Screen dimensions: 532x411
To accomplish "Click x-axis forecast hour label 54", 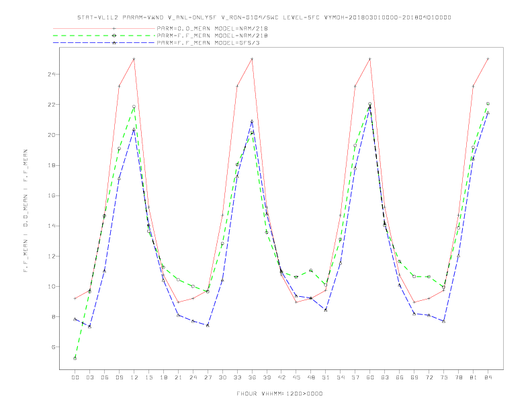I will (x=341, y=377).
